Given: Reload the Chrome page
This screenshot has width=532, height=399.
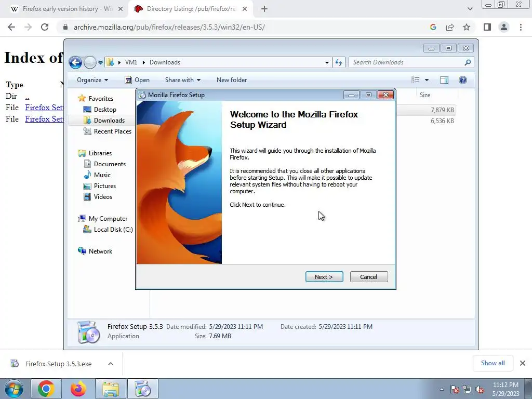Looking at the screenshot, I should 45,27.
